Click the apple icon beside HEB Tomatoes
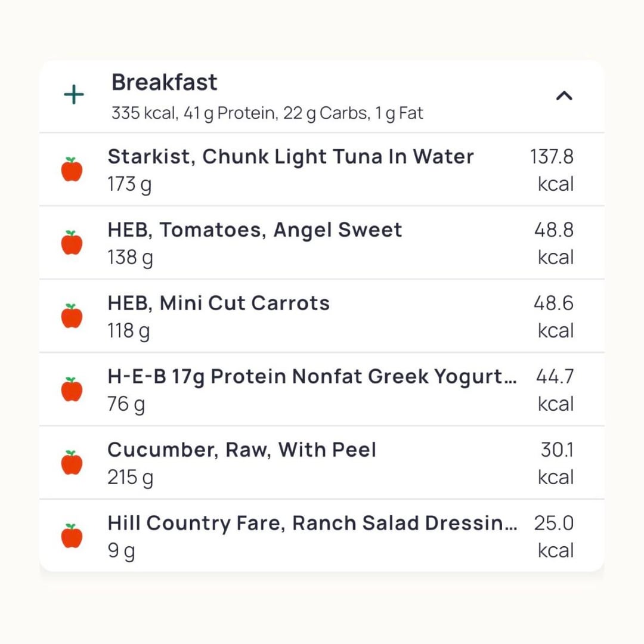 tap(72, 243)
